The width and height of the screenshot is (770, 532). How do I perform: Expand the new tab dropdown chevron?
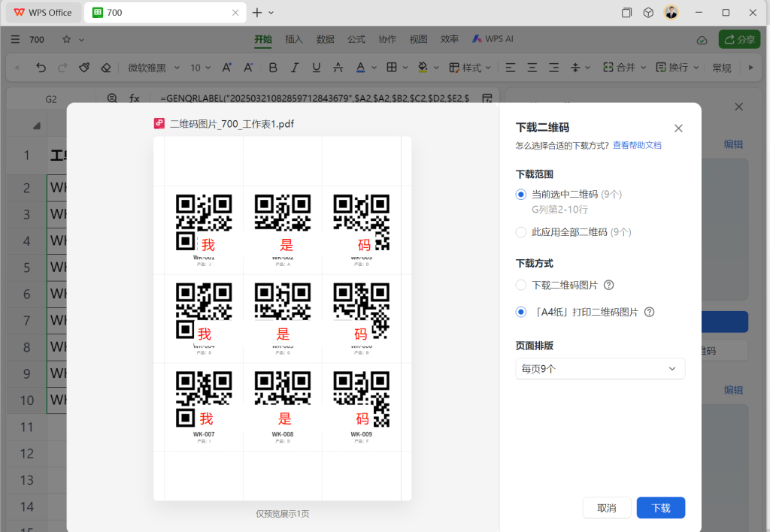point(271,13)
